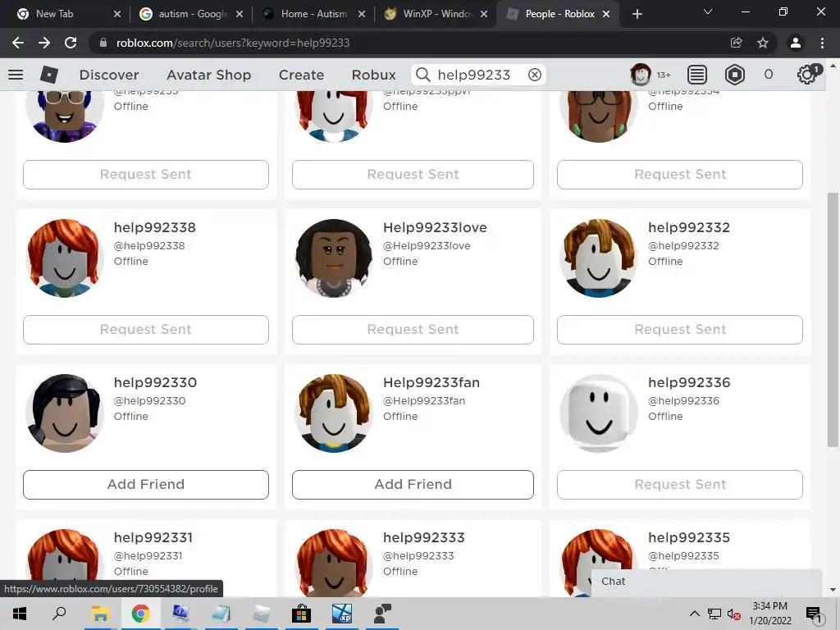Click the page vertical scrollbar thumb

point(833,319)
